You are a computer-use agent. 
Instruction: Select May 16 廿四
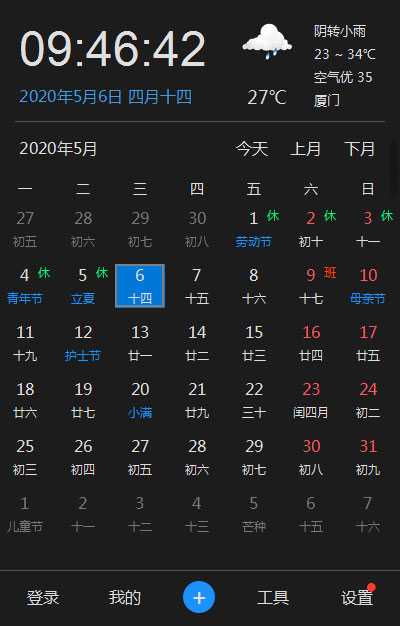click(x=311, y=343)
